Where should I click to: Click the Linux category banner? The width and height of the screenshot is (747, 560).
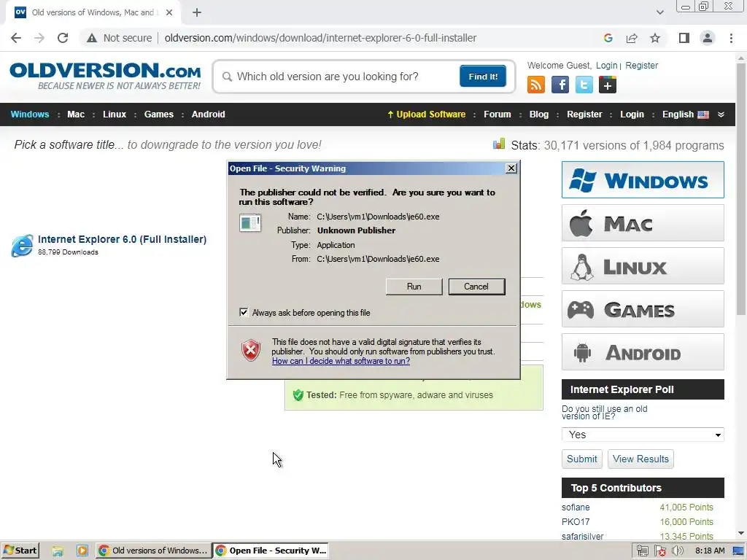[643, 265]
